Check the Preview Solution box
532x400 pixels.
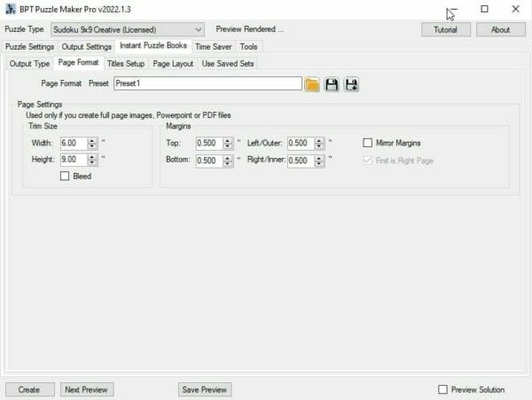coord(442,389)
